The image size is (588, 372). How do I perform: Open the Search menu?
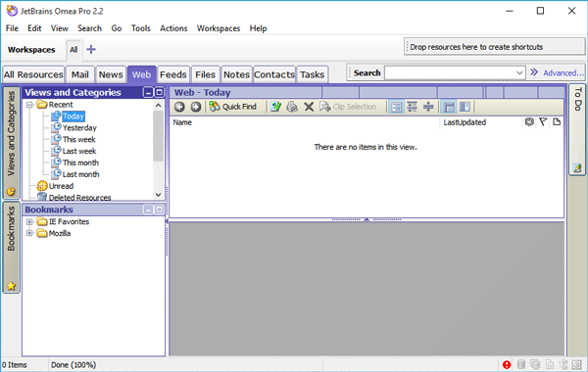(x=89, y=28)
